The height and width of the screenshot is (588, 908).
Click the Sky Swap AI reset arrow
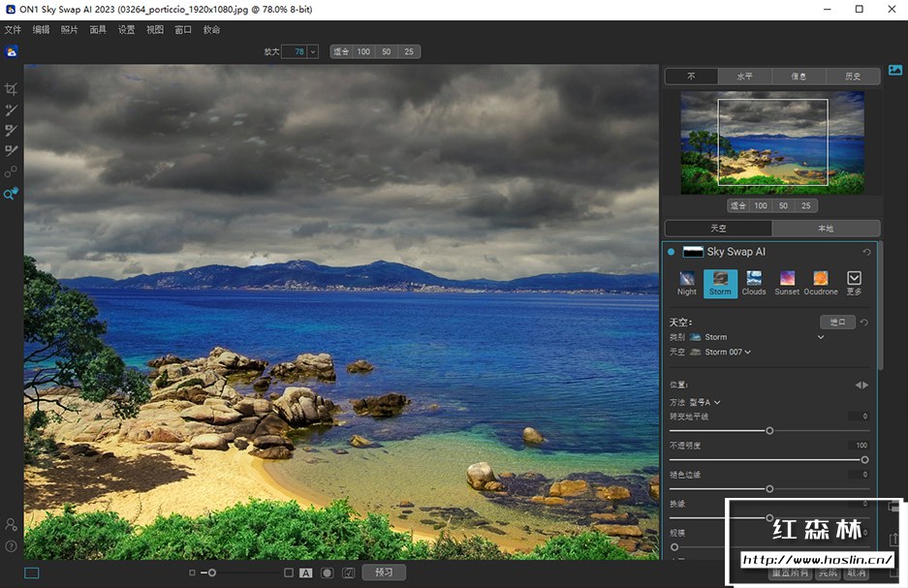(x=866, y=252)
